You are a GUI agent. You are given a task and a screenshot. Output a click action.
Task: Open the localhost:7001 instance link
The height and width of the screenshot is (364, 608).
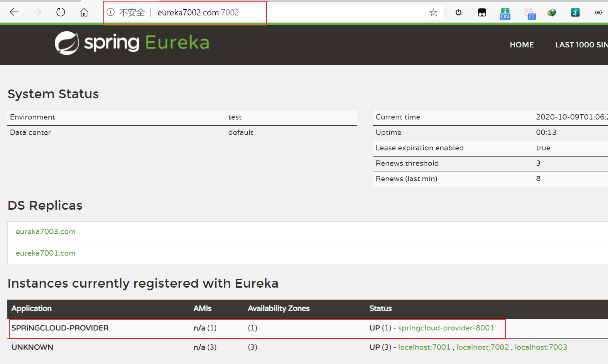424,347
